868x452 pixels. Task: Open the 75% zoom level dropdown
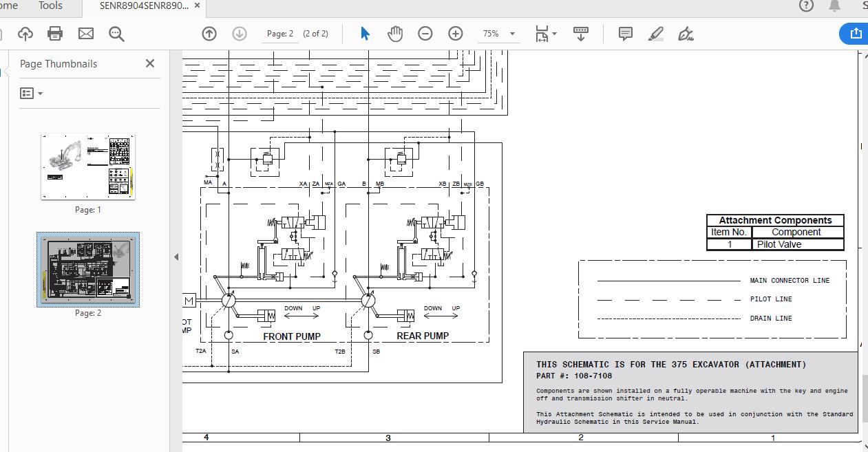[x=499, y=33]
